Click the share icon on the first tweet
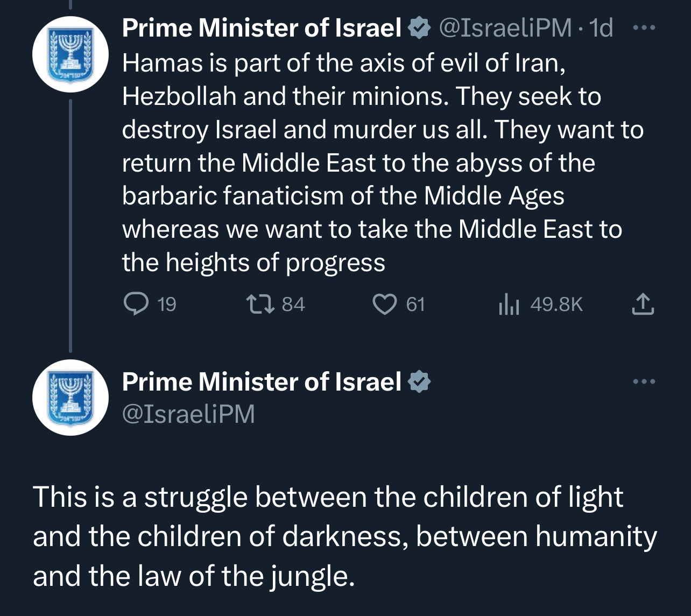Viewport: 691px width, 616px height. click(642, 304)
